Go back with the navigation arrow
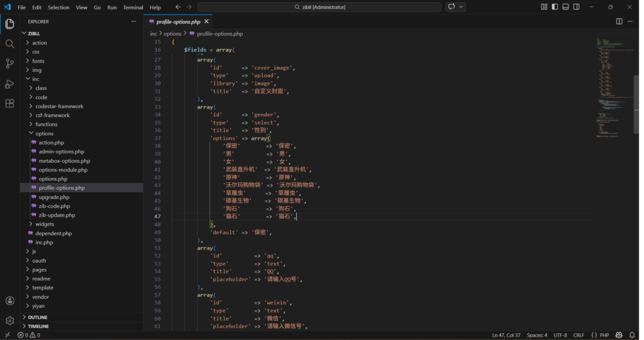644x340 pixels. pos(178,7)
